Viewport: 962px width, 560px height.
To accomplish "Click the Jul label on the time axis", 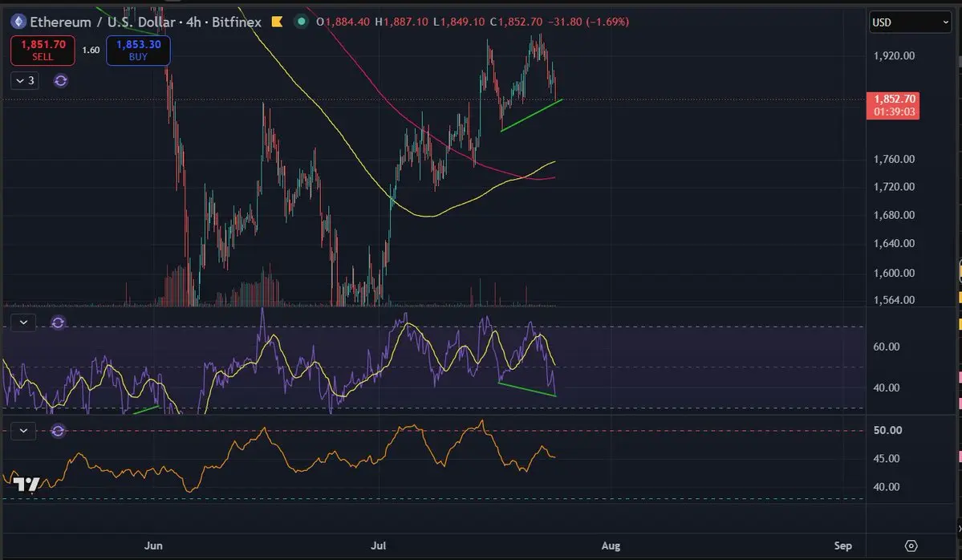I will (x=378, y=546).
